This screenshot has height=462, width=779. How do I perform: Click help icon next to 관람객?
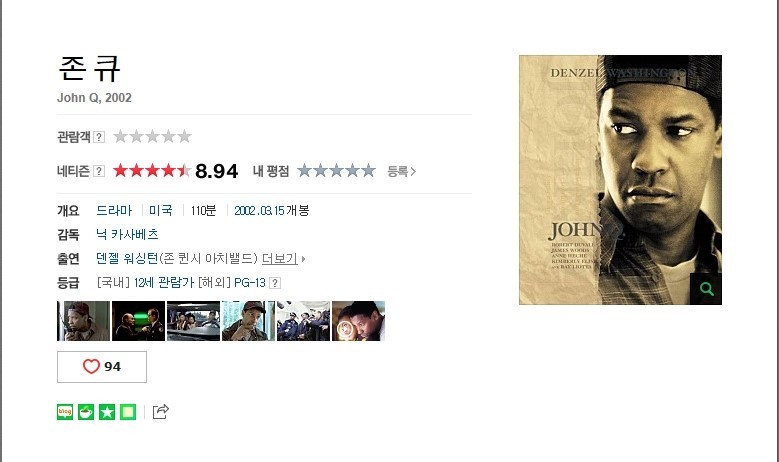[99, 137]
